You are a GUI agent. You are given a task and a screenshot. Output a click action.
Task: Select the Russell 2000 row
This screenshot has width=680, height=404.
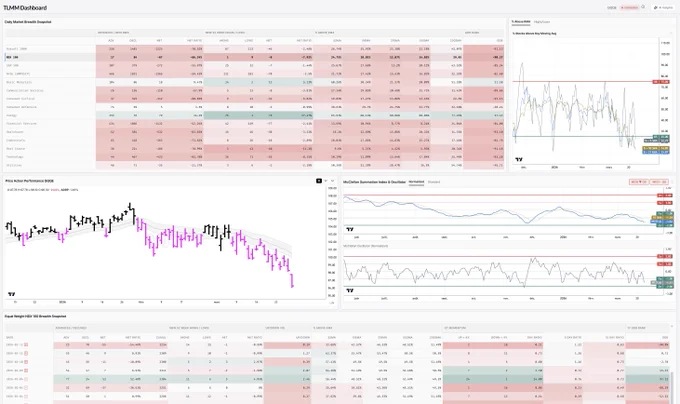(x=254, y=49)
